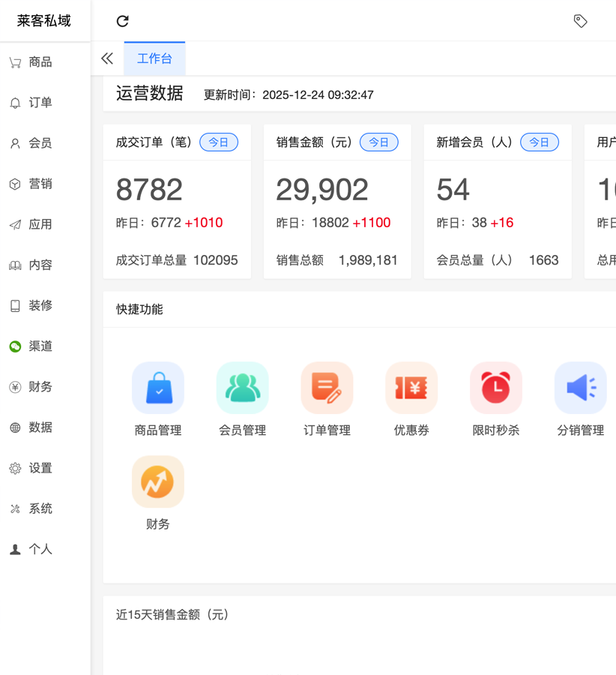Screen dimensions: 616x675
Task: Toggle 今日 badge on 销售金额 card
Action: tap(379, 142)
